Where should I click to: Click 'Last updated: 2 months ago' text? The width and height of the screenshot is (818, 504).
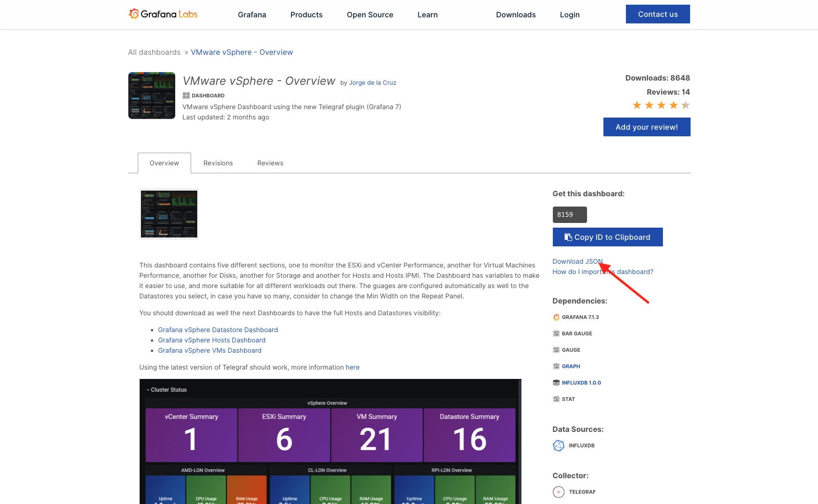pos(226,117)
